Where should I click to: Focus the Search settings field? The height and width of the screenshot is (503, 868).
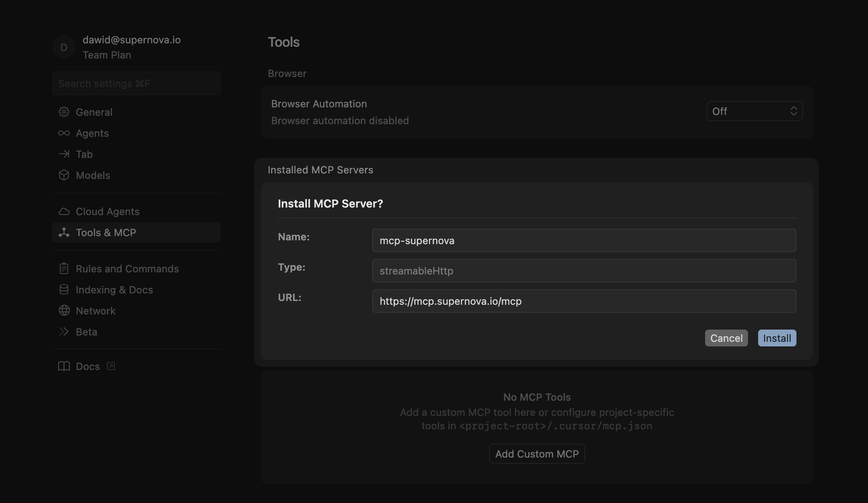pos(136,83)
